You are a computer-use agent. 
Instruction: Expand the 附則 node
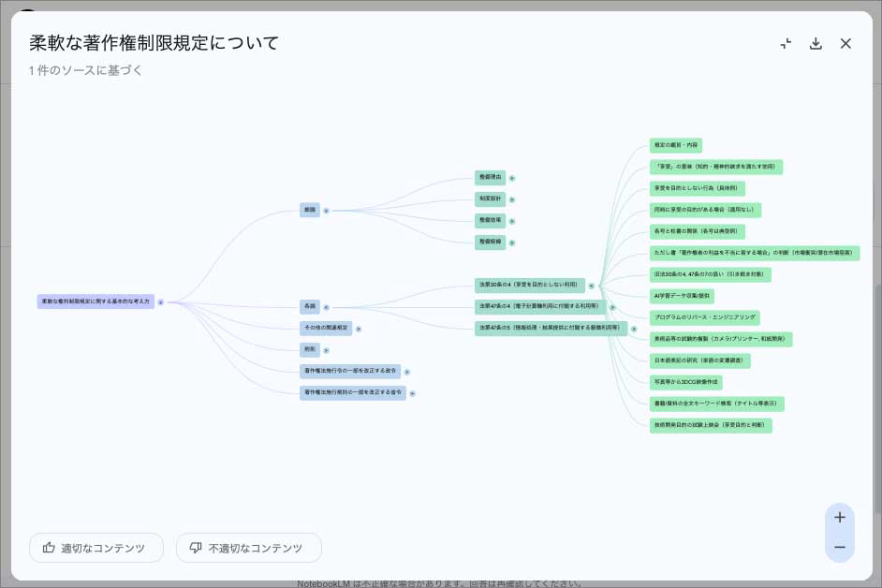[x=326, y=350]
